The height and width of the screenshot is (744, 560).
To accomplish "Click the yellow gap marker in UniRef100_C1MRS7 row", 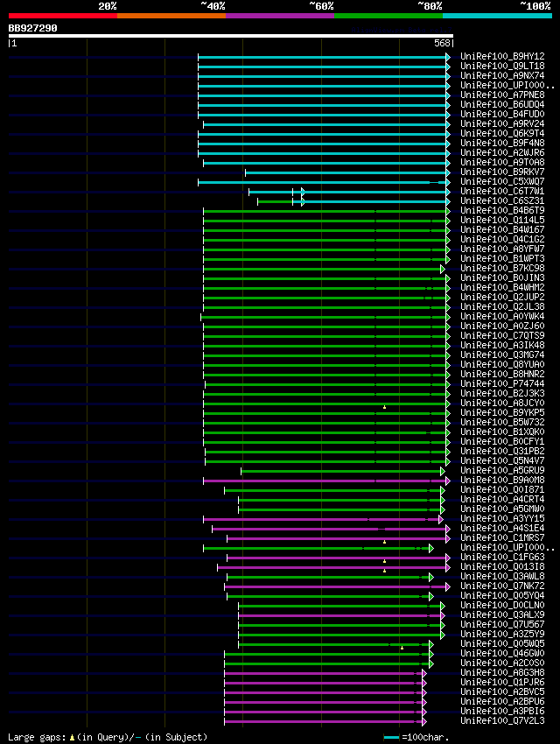I will 384,542.
